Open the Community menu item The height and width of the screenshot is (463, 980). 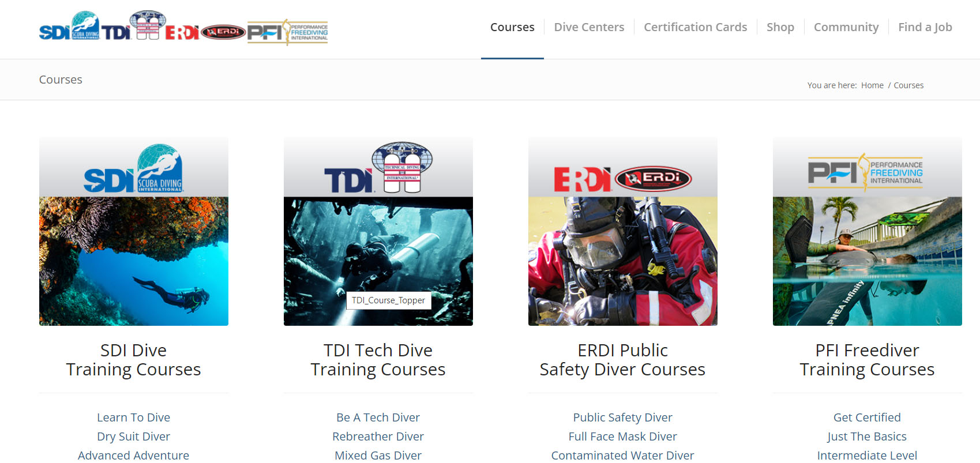click(x=846, y=27)
